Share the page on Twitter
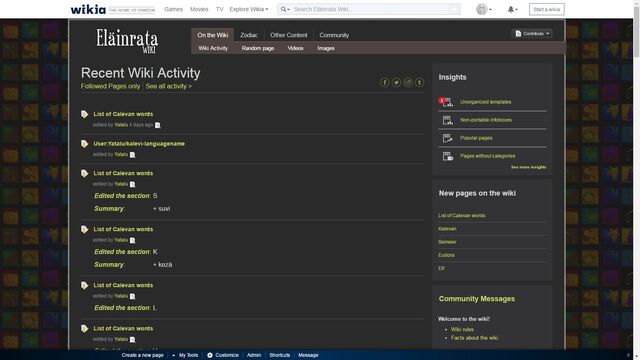This screenshot has width=640, height=360. 396,82
